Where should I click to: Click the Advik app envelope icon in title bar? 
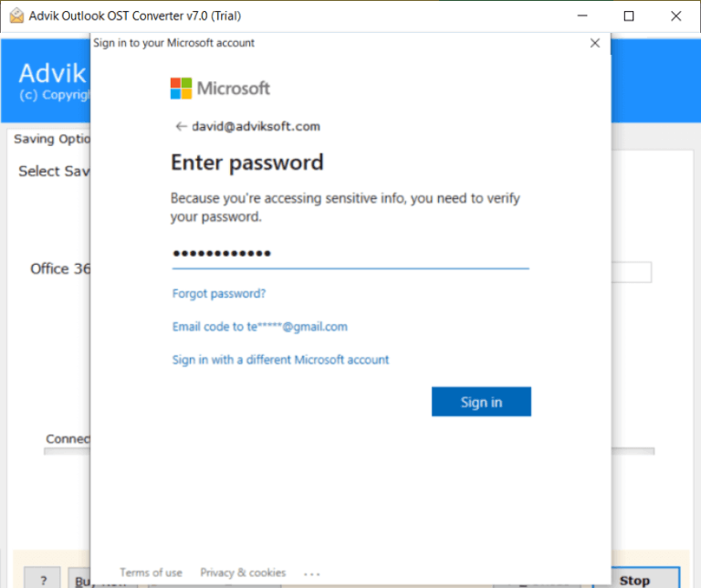16,16
